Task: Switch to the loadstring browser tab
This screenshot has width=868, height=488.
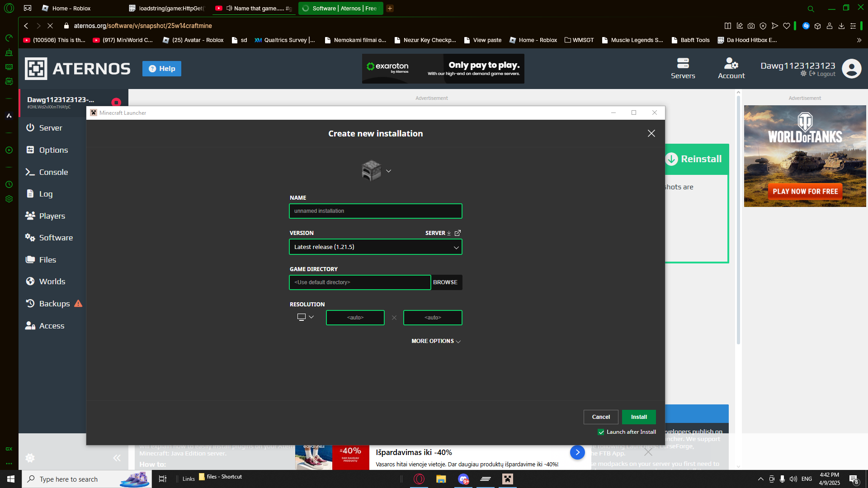Action: [x=166, y=8]
